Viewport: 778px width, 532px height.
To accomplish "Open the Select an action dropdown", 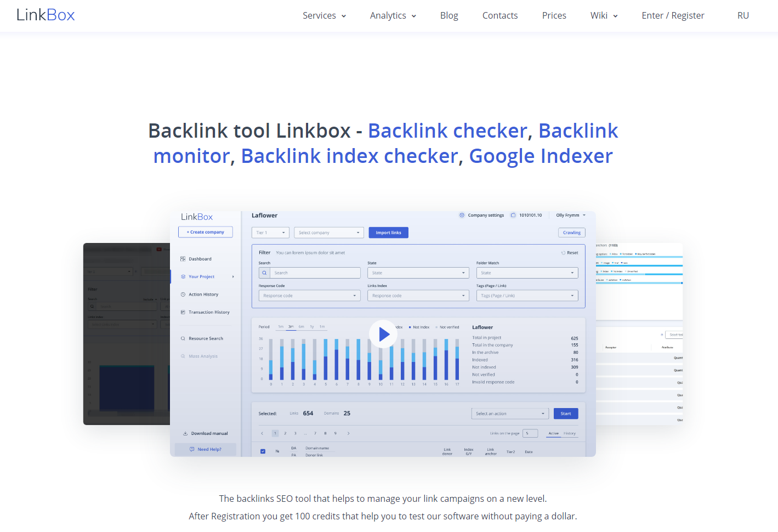I will point(509,413).
